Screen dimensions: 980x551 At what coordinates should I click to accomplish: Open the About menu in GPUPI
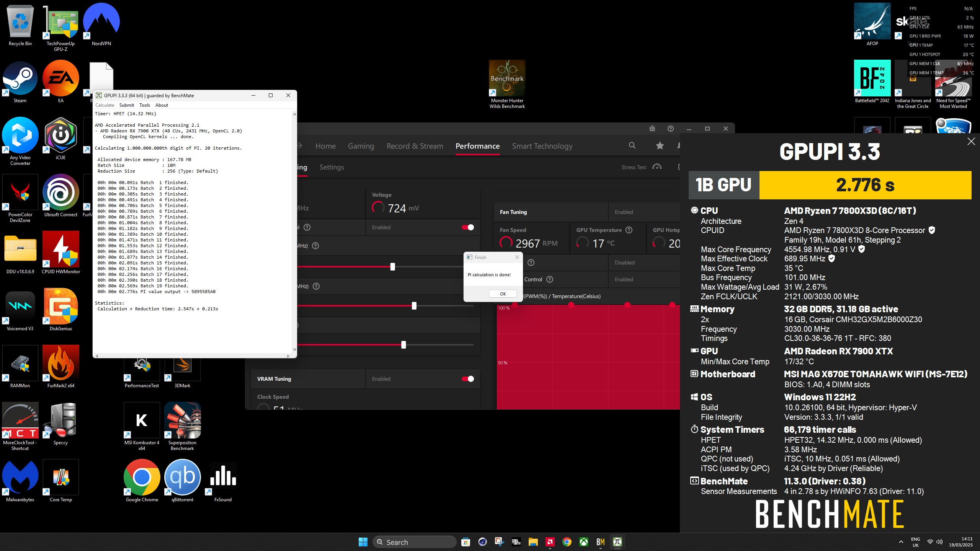[x=162, y=105]
